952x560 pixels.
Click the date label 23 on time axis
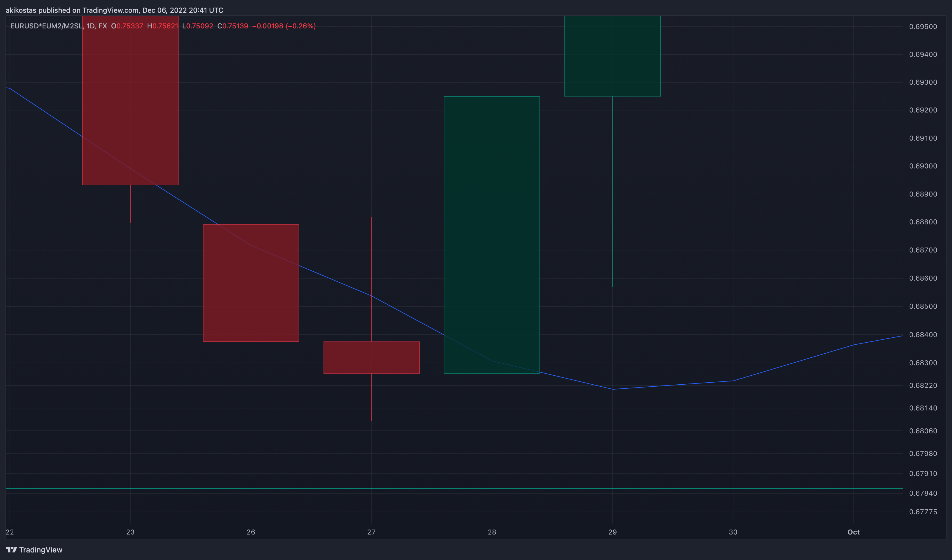coord(130,532)
